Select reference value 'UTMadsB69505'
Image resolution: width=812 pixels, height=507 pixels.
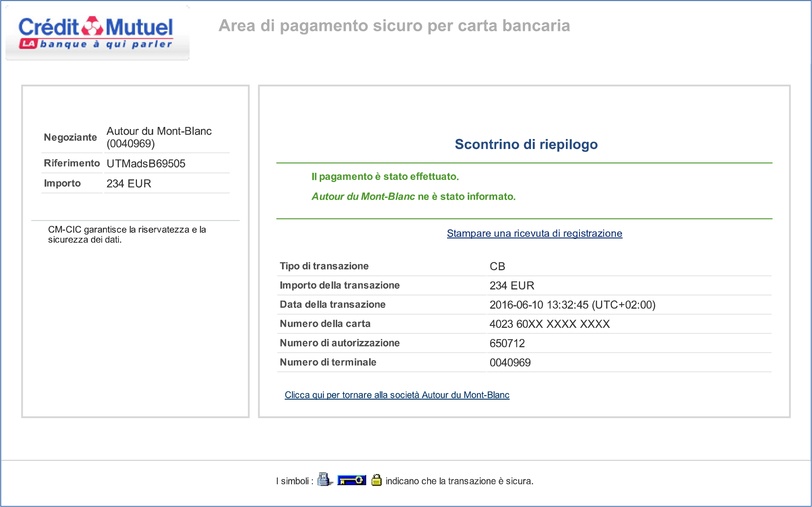[x=146, y=164]
